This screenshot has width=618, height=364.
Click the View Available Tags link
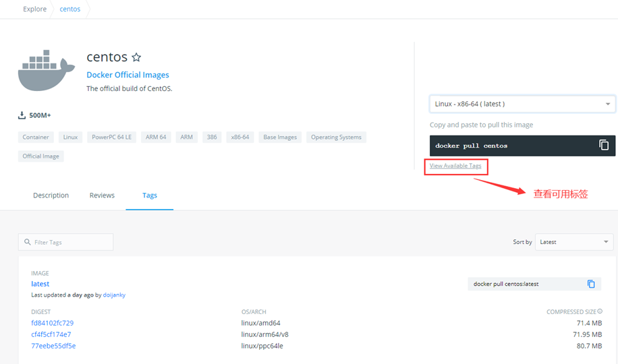(x=455, y=166)
